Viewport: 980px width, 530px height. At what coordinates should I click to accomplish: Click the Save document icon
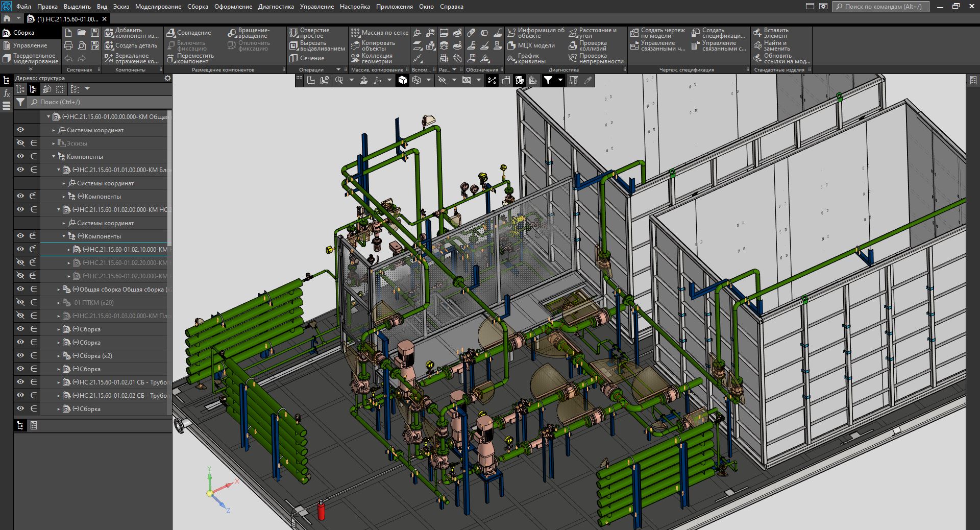tap(95, 33)
